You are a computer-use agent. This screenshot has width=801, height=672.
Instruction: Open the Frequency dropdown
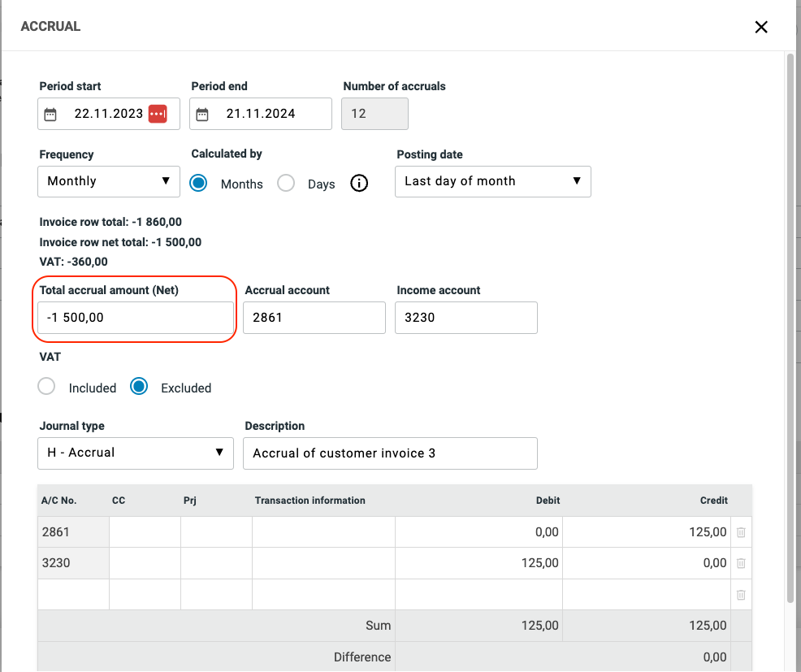pos(109,181)
